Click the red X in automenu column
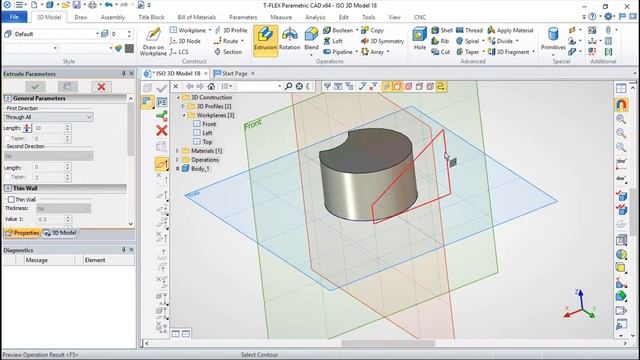 (x=162, y=131)
